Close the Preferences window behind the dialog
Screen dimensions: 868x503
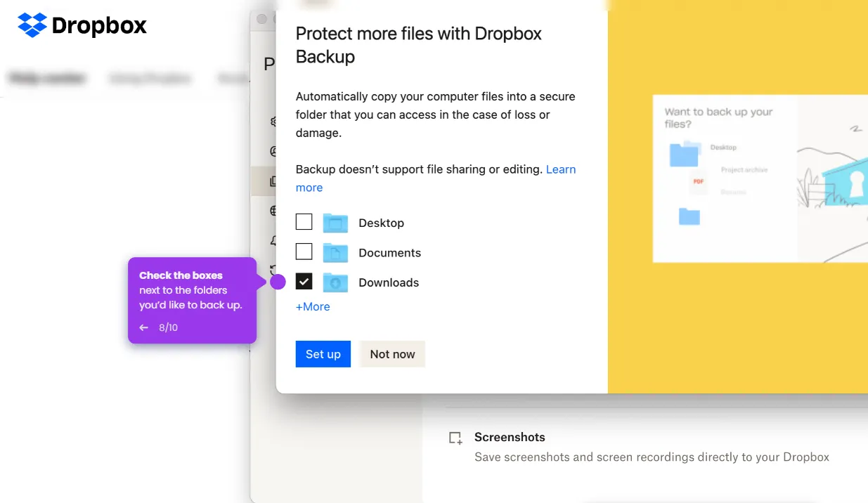point(262,20)
